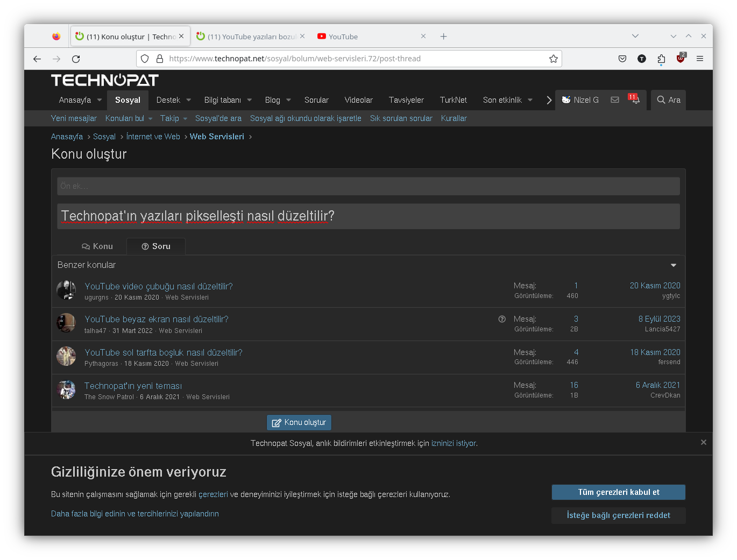Close the Konu oluştur browser tab
Image resolution: width=737 pixels, height=560 pixels.
pyautogui.click(x=181, y=36)
